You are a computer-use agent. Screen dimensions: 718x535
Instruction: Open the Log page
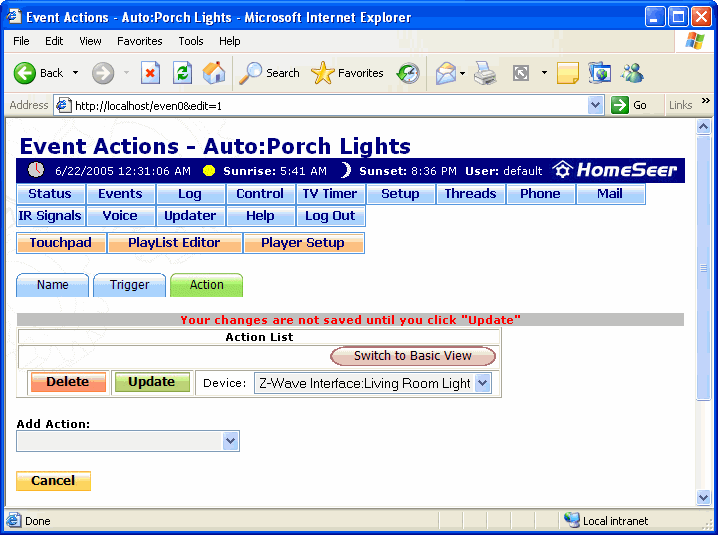(x=190, y=194)
